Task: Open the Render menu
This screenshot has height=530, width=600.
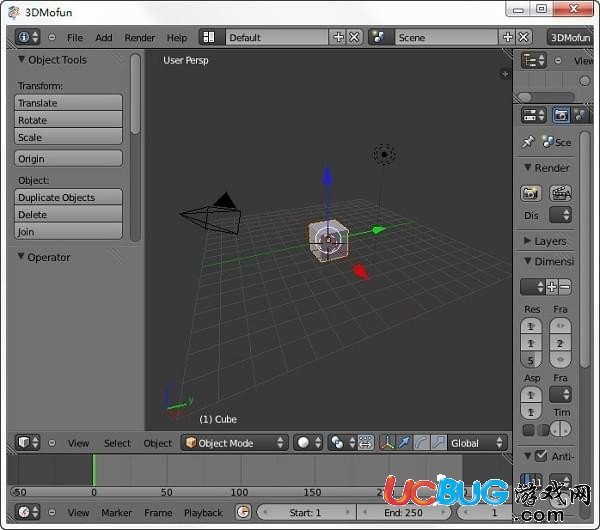Action: (140, 38)
